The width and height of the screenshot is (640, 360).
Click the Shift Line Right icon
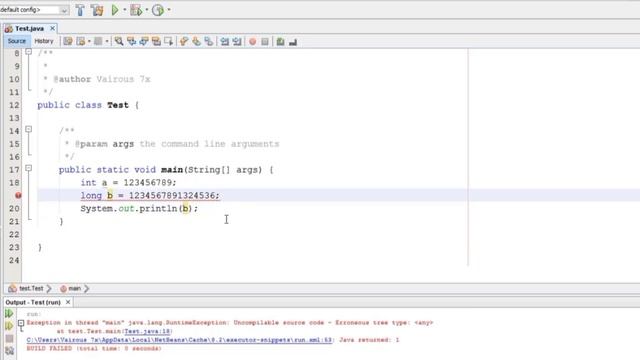[237, 41]
